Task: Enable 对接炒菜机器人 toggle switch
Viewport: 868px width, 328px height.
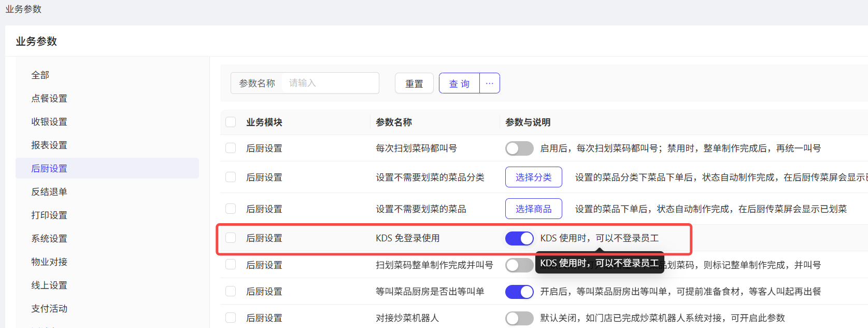Action: coord(519,318)
